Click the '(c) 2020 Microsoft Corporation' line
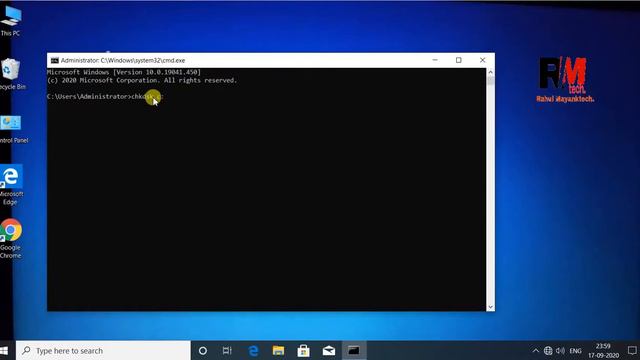This screenshot has height=360, width=640. 142,80
